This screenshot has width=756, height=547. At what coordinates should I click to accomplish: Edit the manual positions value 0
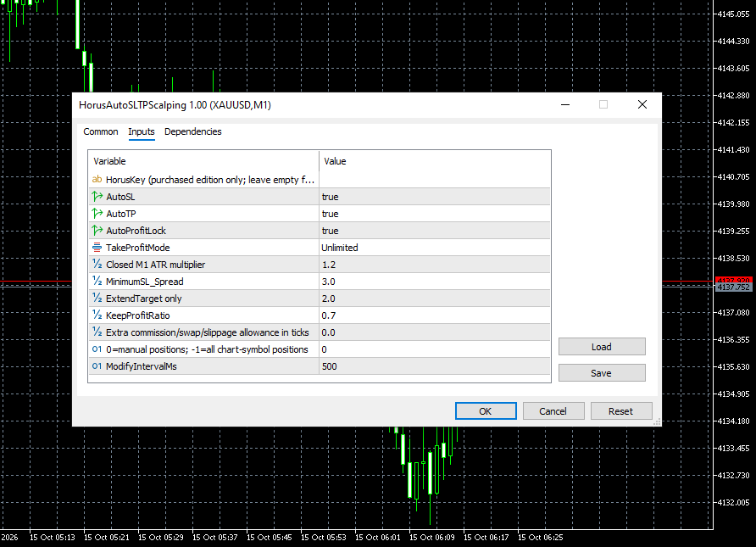(435, 349)
